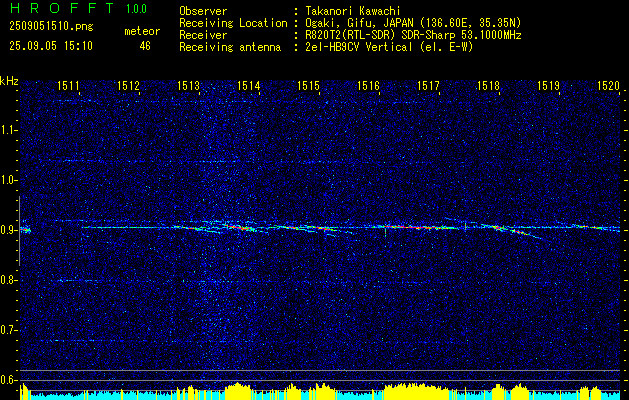Image resolution: width=629 pixels, height=400 pixels.
Task: Click the 1518 time axis marker
Action: pyautogui.click(x=488, y=85)
